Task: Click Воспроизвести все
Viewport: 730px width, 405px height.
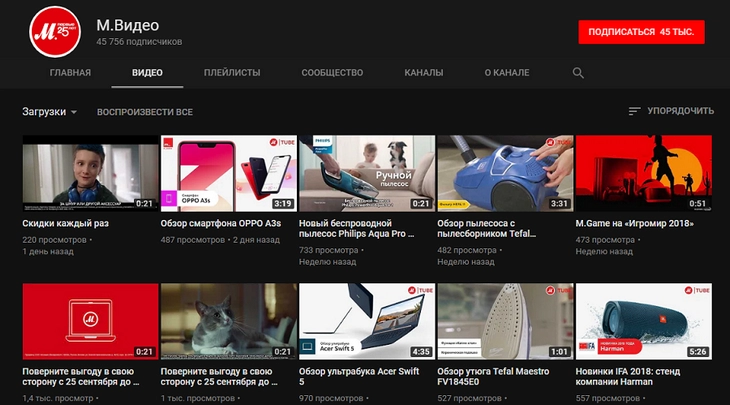Action: [145, 112]
